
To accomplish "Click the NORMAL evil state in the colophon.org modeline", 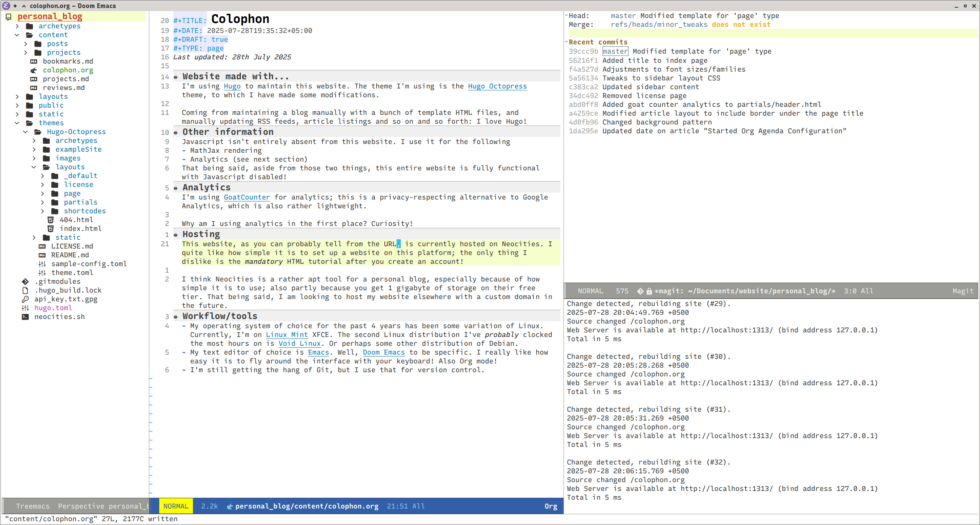I will 176,506.
